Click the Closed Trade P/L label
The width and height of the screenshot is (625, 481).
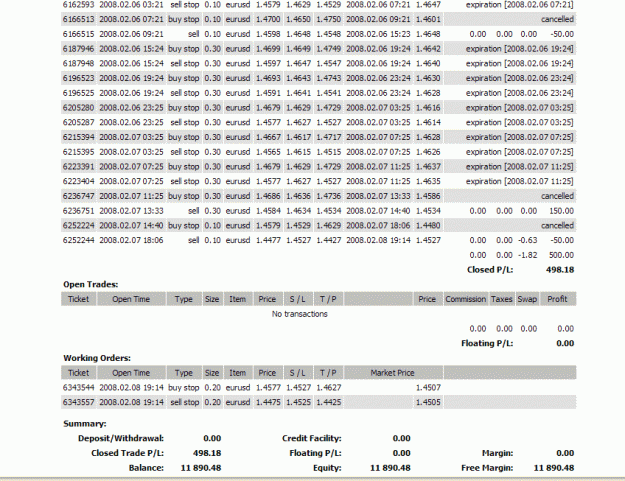tap(127, 453)
